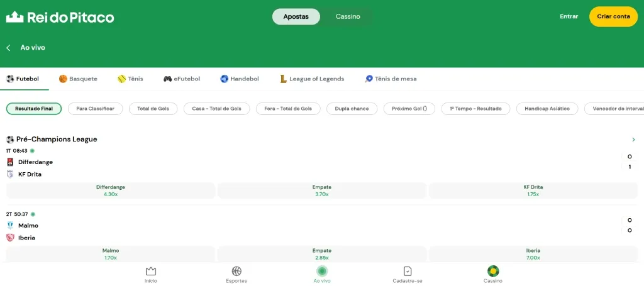Select the Total de Gols filter
The height and width of the screenshot is (286, 644).
point(153,109)
